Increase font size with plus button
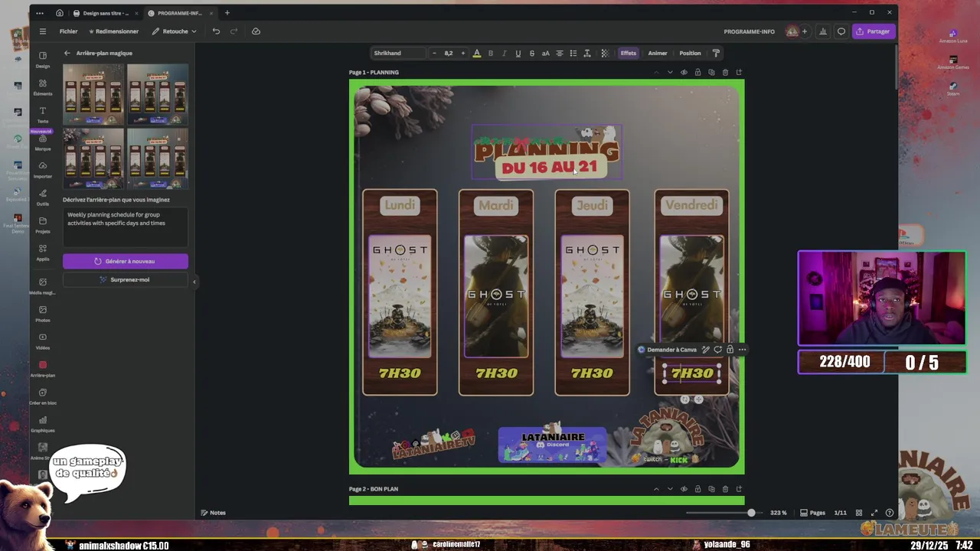This screenshot has width=980, height=551. point(462,53)
